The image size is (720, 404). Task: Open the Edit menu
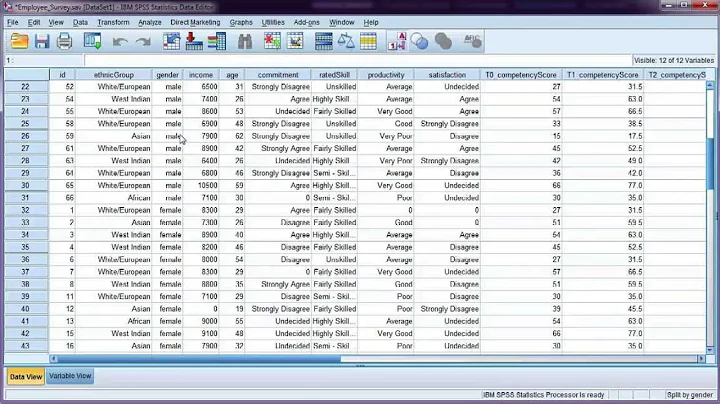pos(34,22)
